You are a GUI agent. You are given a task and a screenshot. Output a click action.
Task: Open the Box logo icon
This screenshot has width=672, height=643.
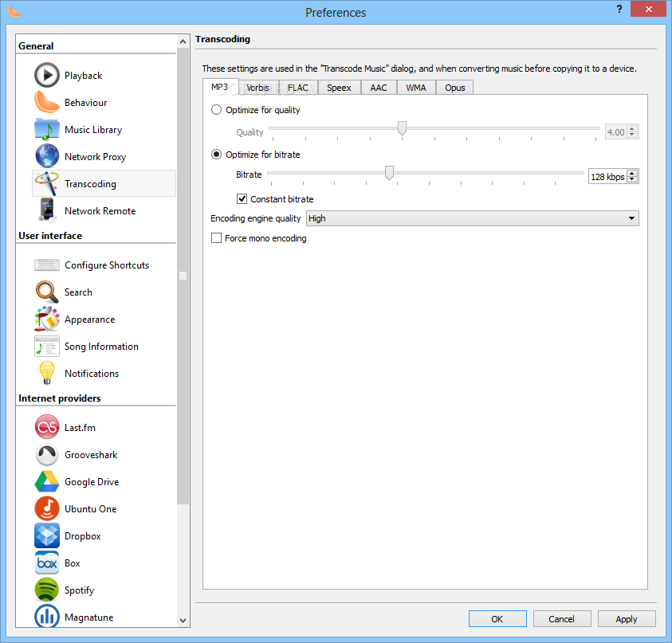47,563
